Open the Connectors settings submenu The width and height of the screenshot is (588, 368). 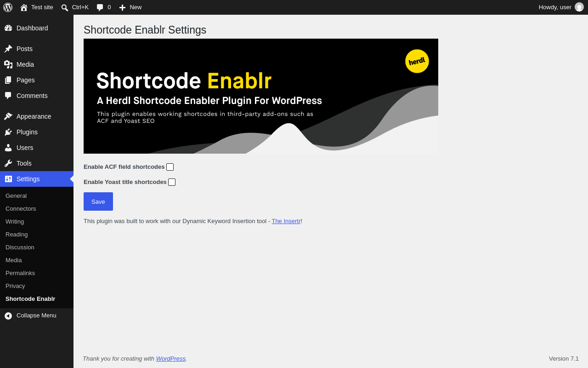21,208
